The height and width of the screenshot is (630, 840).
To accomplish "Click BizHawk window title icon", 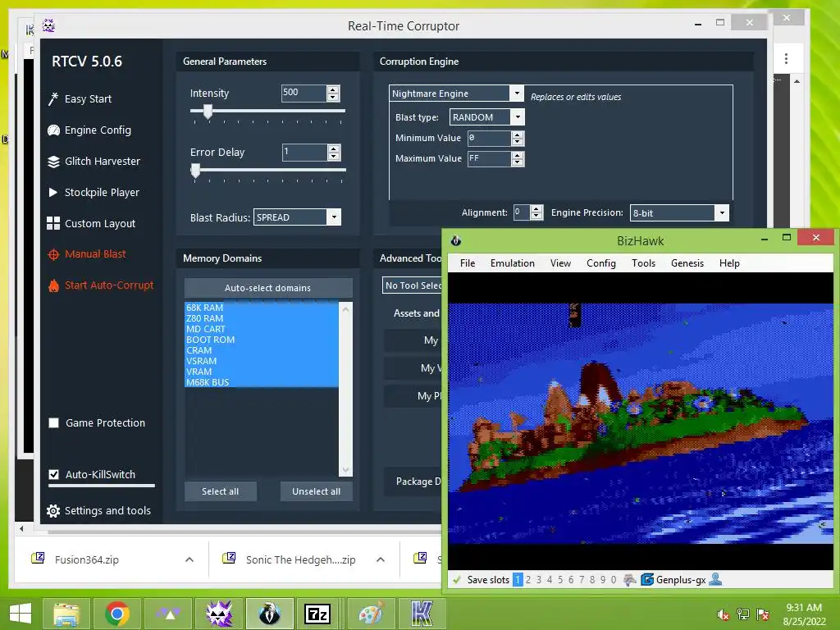I will coord(456,240).
